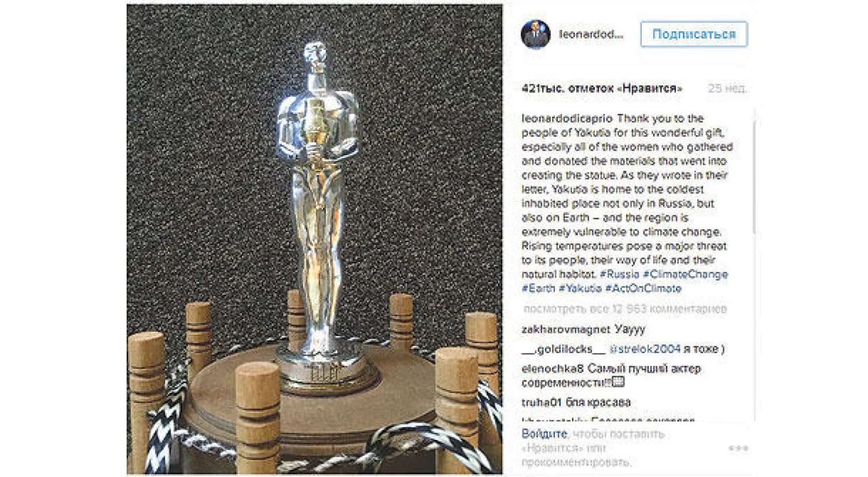Open zakharovmagnet commenter profile

tap(566, 329)
